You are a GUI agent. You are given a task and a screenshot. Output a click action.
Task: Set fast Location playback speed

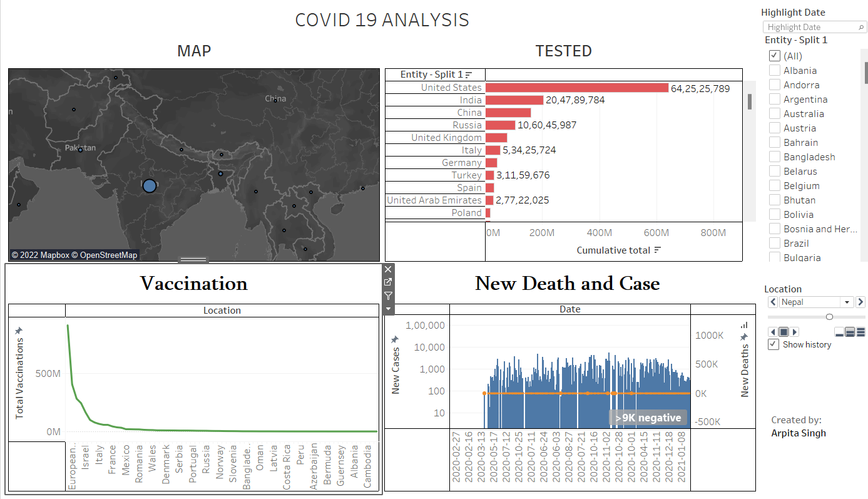(x=860, y=332)
